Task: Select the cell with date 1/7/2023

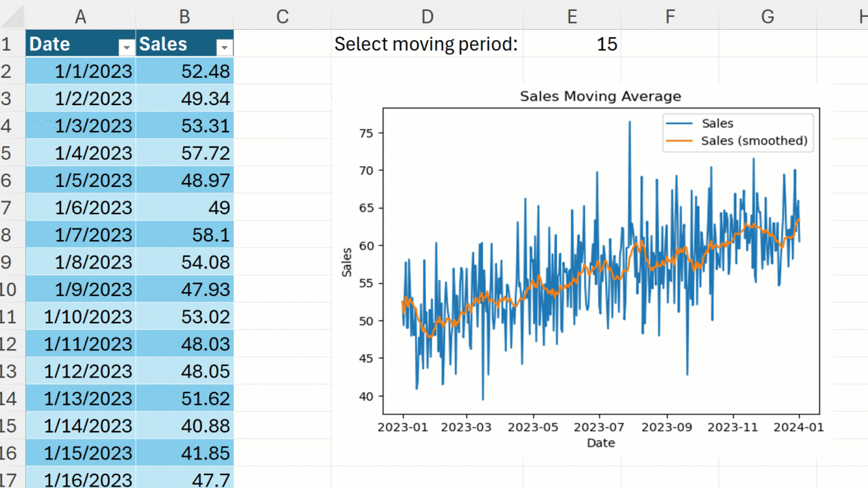Action: coord(80,235)
